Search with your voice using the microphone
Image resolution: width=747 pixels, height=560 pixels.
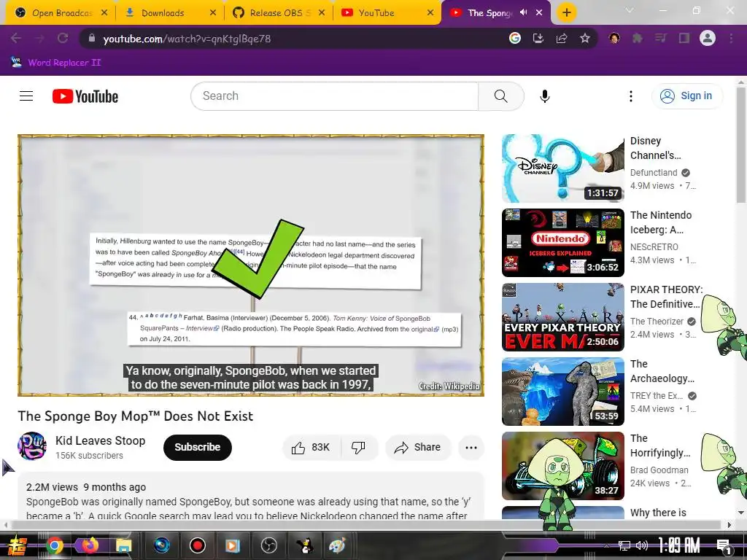coord(544,96)
